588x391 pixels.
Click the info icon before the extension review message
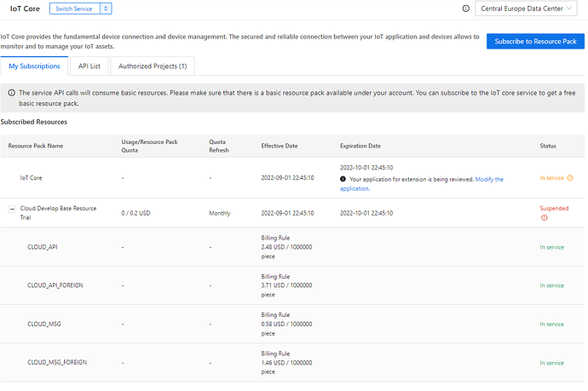(343, 180)
